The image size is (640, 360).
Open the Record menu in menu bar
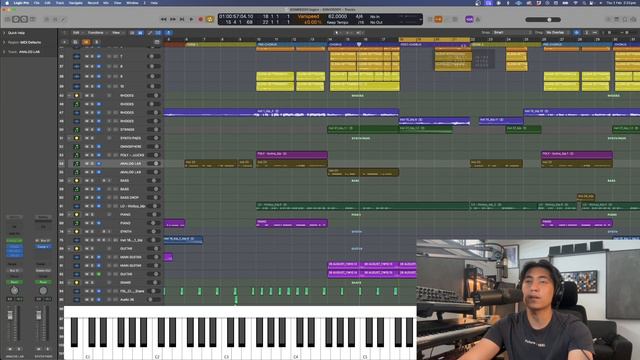[x=93, y=3]
